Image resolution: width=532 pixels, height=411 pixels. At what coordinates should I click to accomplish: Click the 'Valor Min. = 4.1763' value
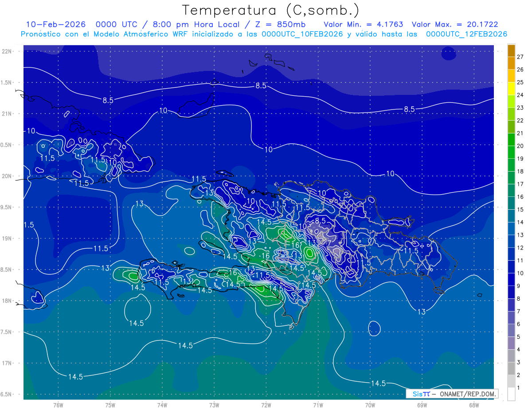[364, 24]
